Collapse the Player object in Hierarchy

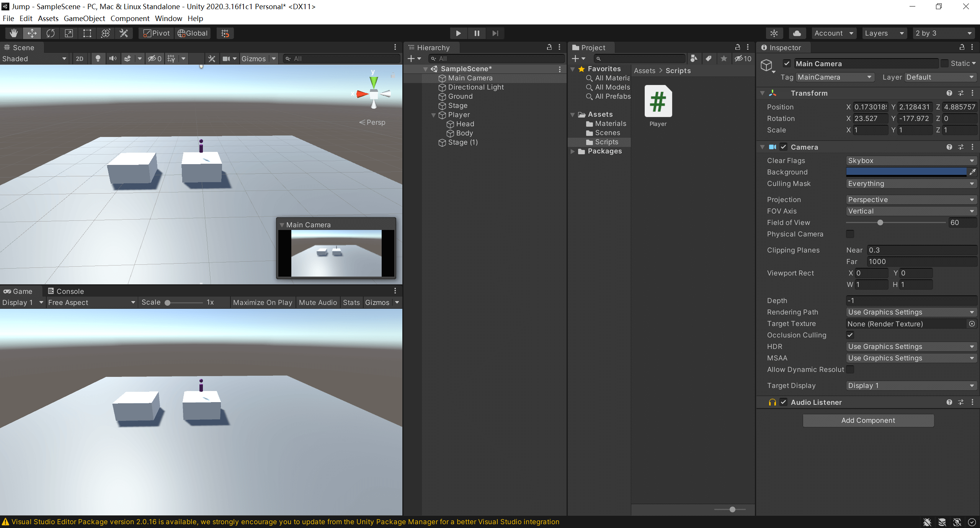pos(433,115)
